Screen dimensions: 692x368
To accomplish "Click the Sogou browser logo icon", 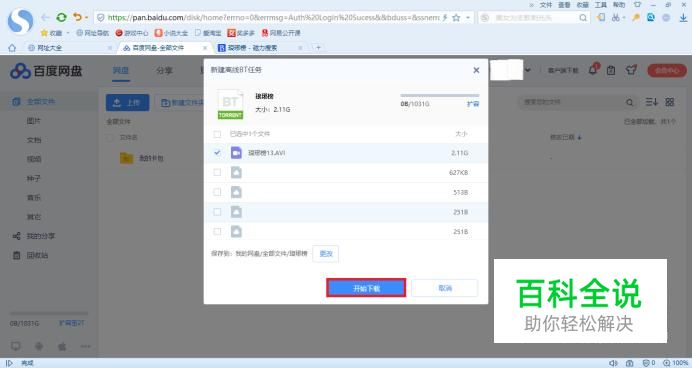I will [x=20, y=21].
